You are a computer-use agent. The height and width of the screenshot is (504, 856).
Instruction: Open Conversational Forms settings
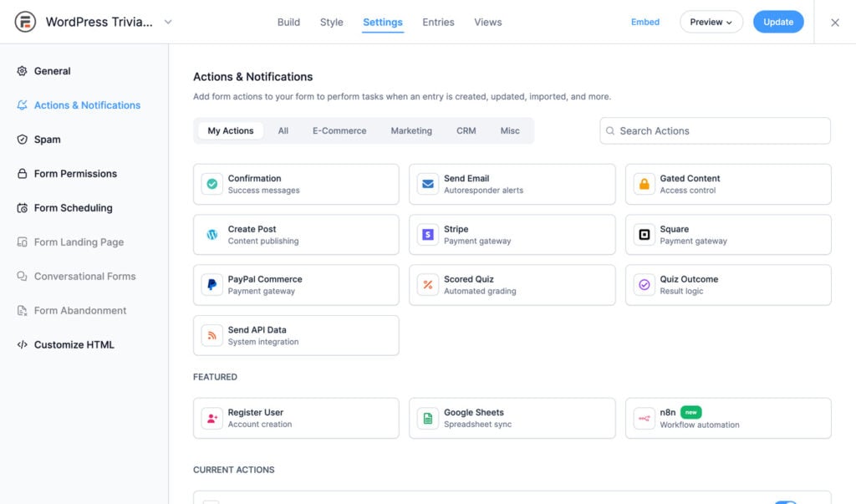pyautogui.click(x=84, y=277)
